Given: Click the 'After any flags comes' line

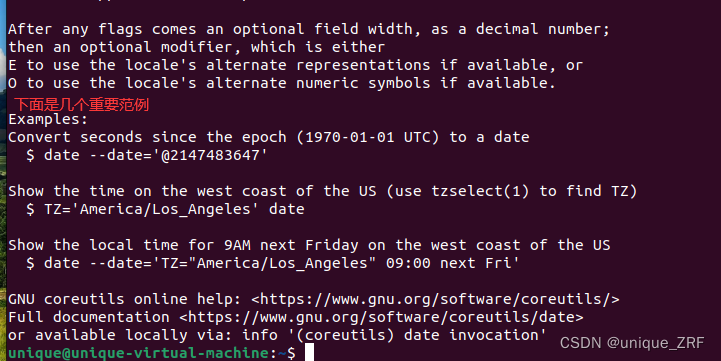Looking at the screenshot, I should point(309,29).
